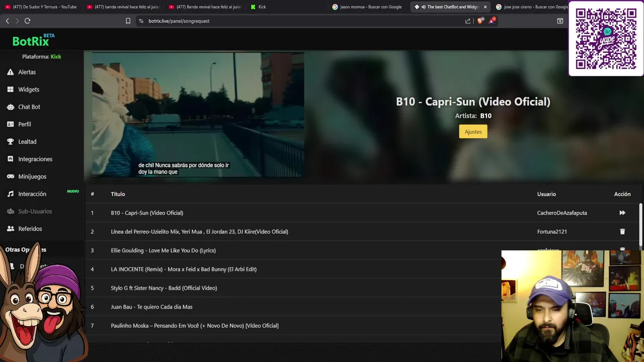Viewport: 644px width, 362px height.
Task: Click the Ajustes button
Action: point(473,132)
